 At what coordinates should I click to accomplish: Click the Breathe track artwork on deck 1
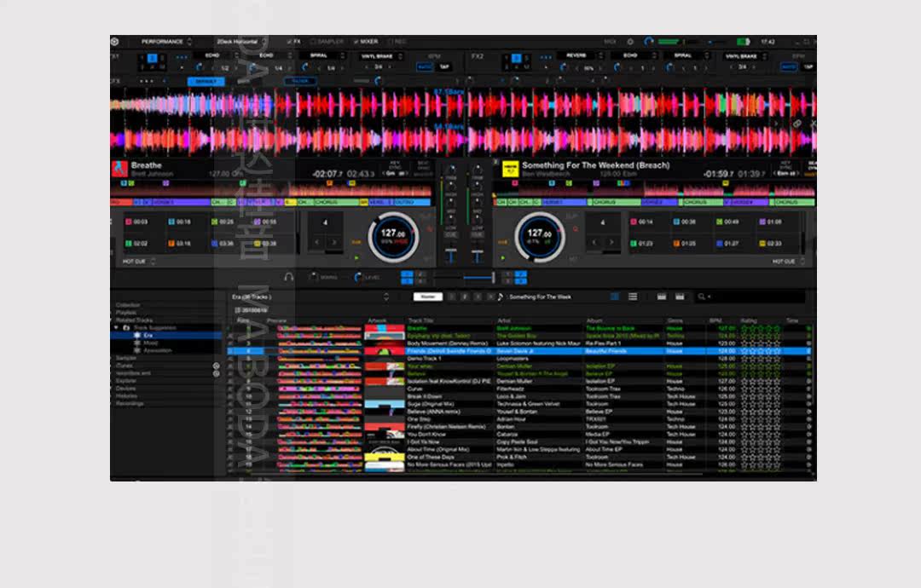120,169
